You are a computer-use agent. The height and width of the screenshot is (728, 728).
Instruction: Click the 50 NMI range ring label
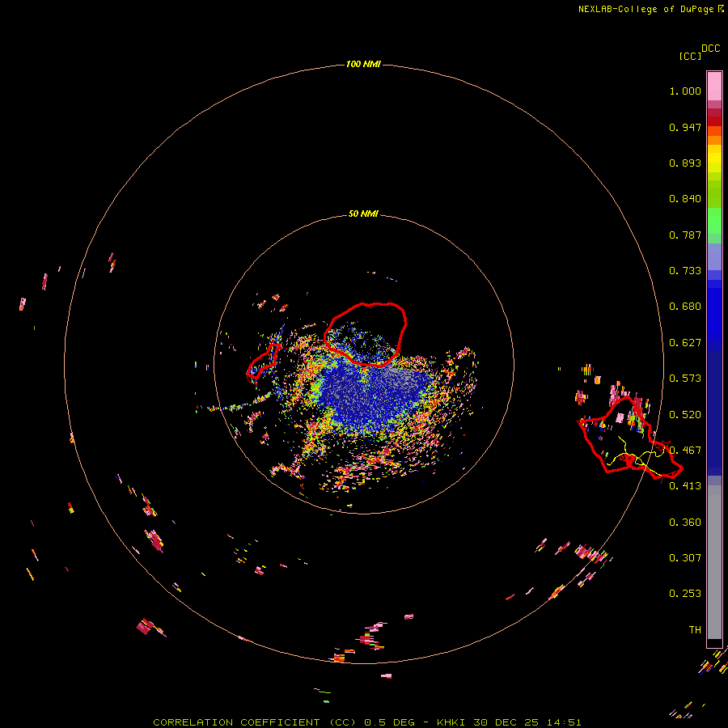pos(363,214)
